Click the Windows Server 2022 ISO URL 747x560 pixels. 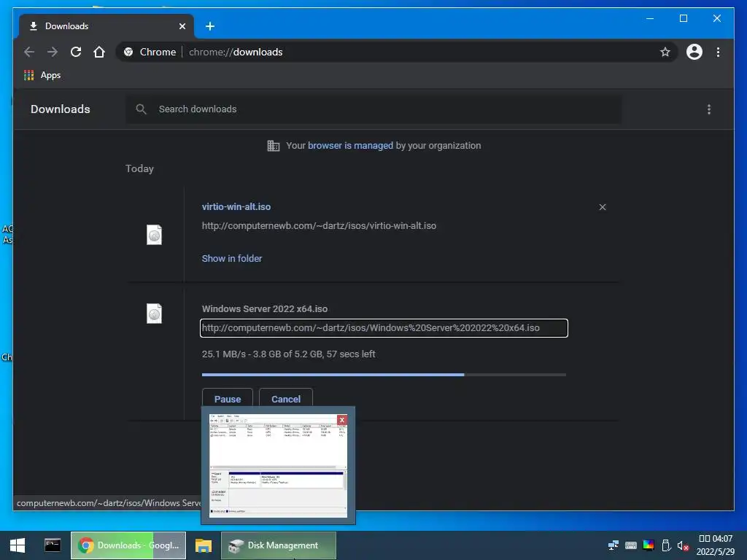[384, 328]
